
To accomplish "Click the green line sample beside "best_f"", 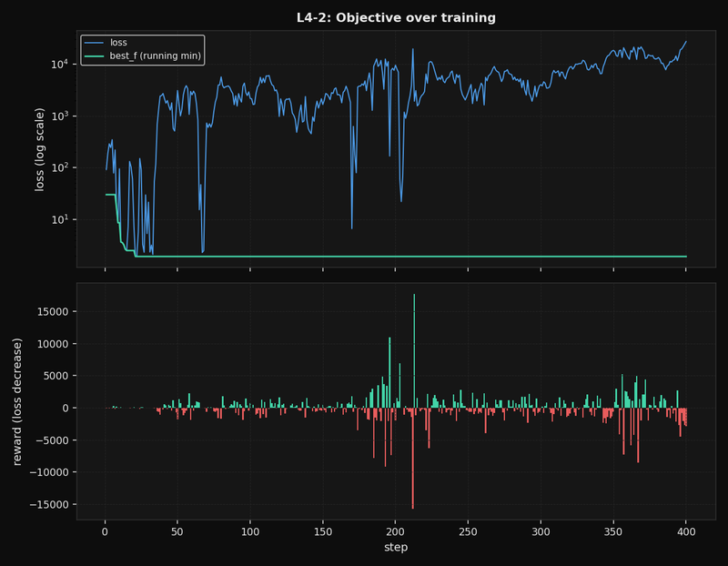I will [x=94, y=56].
